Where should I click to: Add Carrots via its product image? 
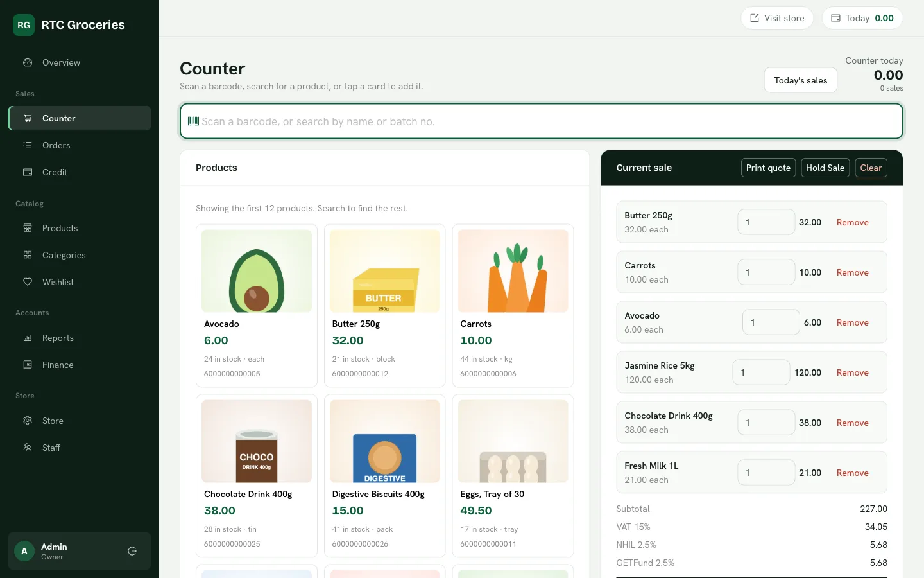[513, 271]
